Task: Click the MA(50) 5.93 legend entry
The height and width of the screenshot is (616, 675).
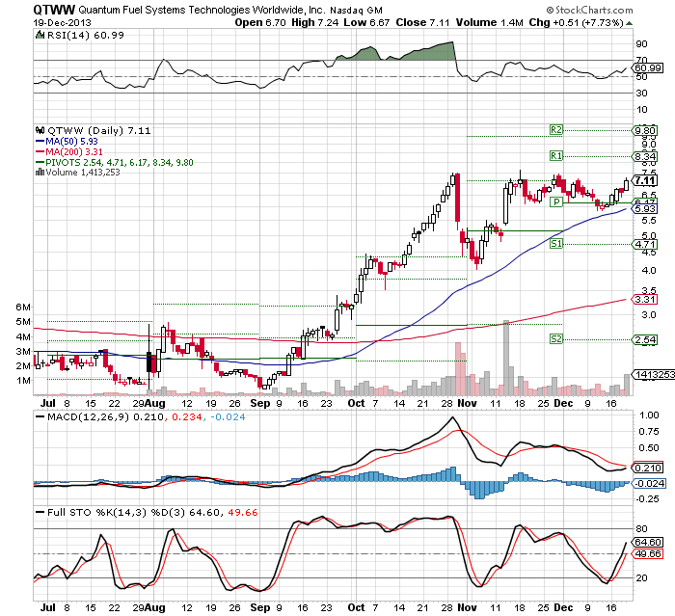Action: click(x=67, y=141)
